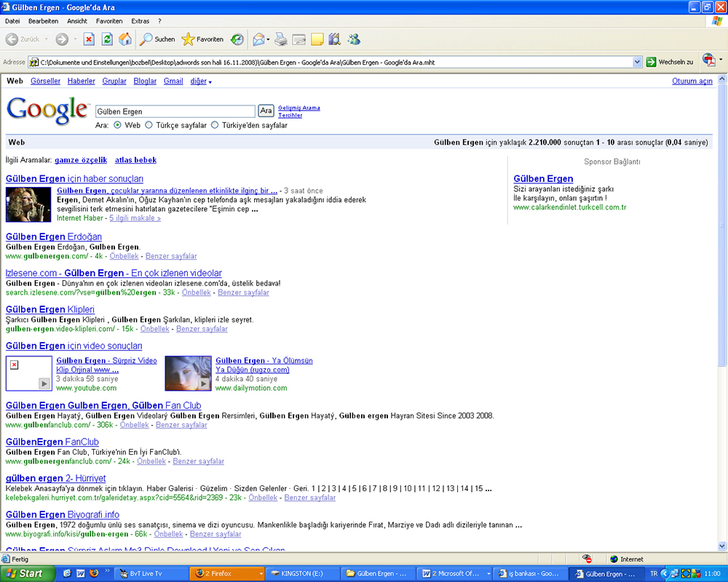This screenshot has height=582, width=728.
Task: Switch to BvT Live Tv taskbar window
Action: pyautogui.click(x=151, y=574)
